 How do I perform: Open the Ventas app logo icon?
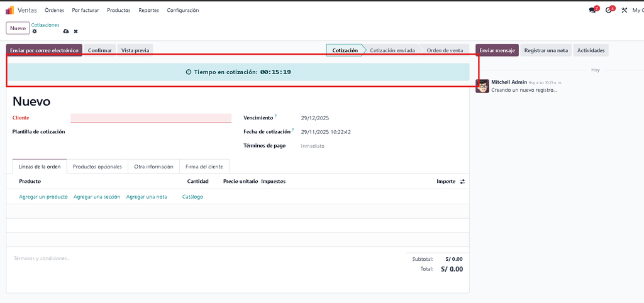coord(9,10)
